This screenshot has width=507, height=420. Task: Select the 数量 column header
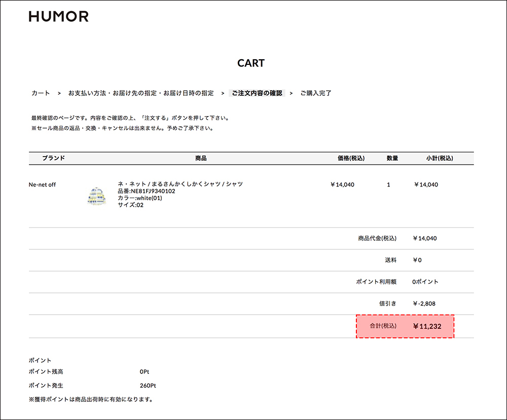(x=392, y=158)
